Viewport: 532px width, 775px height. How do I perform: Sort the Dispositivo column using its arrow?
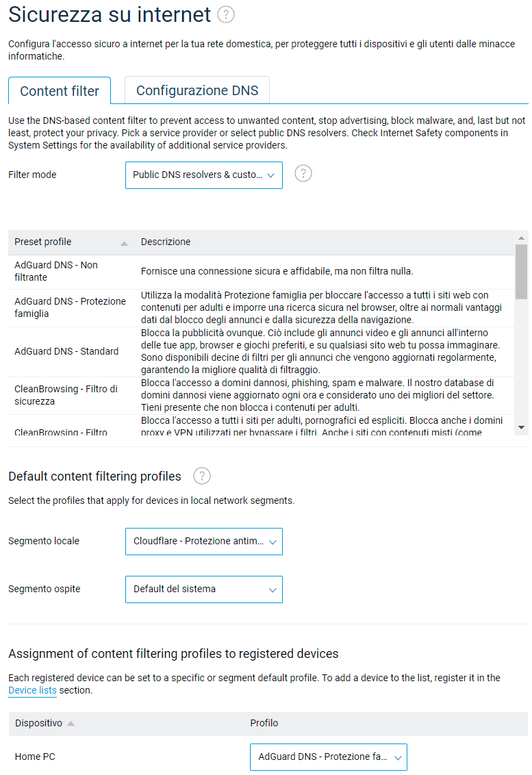click(x=71, y=724)
